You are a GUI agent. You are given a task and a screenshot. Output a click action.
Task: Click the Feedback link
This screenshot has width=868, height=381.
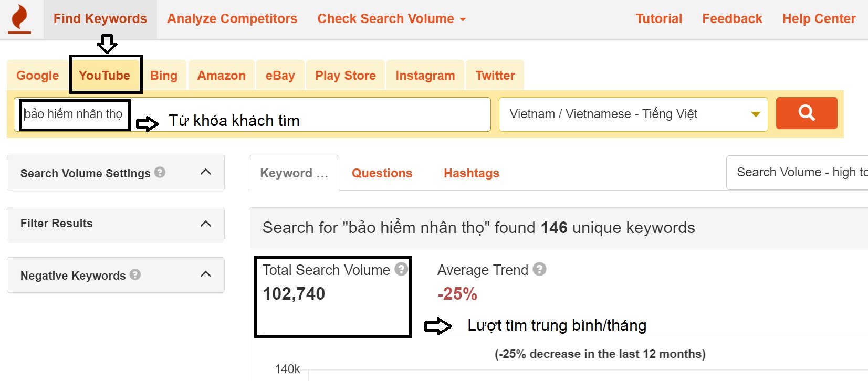(732, 18)
